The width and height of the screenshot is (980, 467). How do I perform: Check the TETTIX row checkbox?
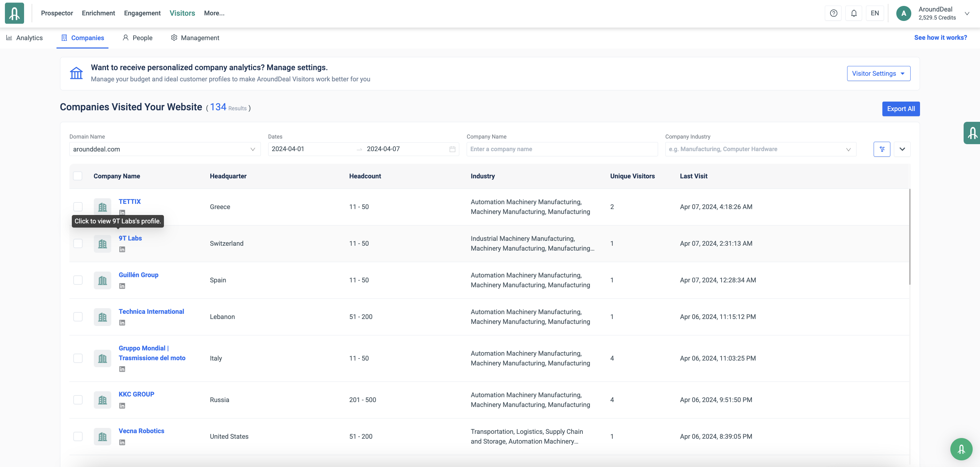click(78, 207)
